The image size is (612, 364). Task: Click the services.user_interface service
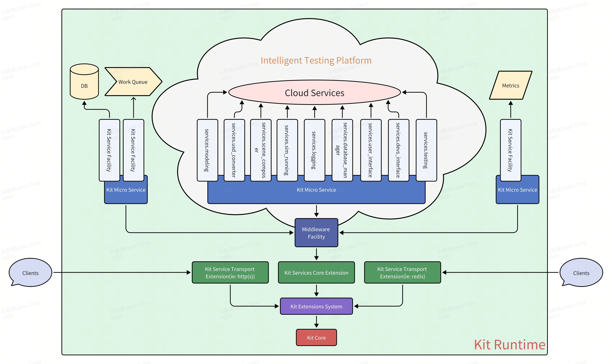tap(371, 156)
